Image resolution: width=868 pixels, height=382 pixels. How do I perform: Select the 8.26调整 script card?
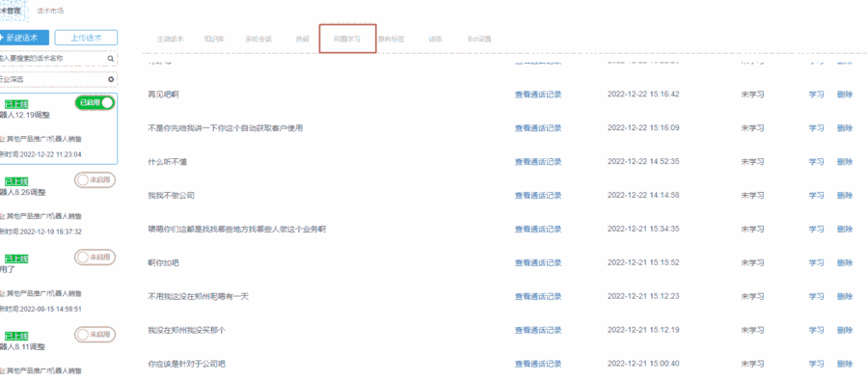[58, 205]
